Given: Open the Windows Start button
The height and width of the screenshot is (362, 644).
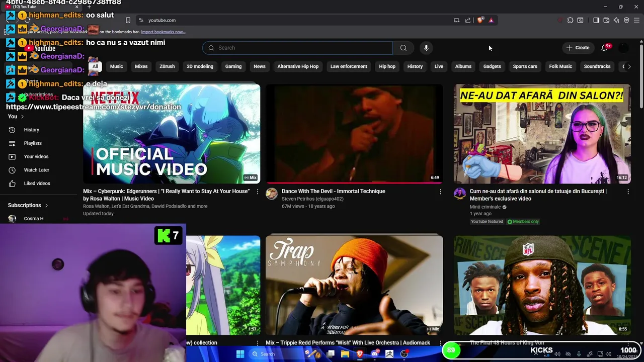Looking at the screenshot, I should point(240,354).
